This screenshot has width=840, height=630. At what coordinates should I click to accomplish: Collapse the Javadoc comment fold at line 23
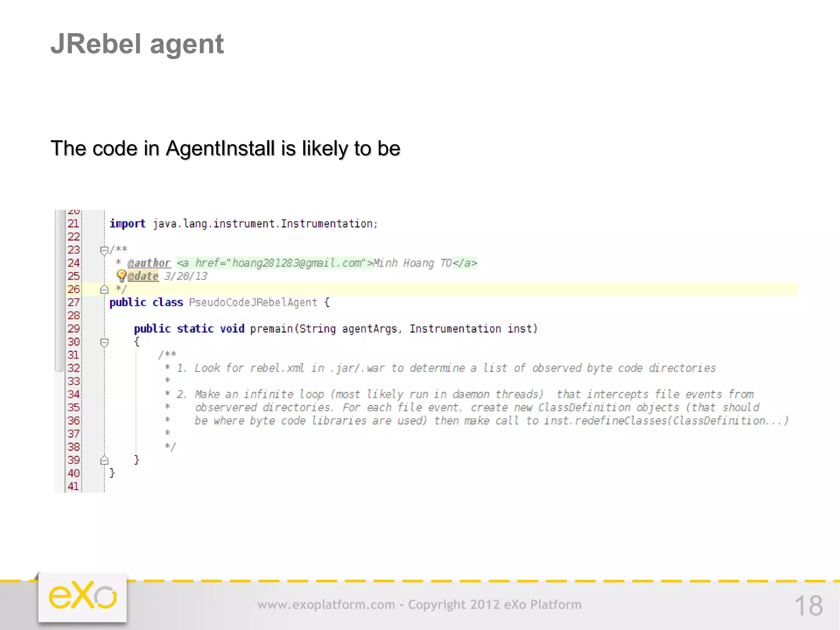click(x=104, y=250)
